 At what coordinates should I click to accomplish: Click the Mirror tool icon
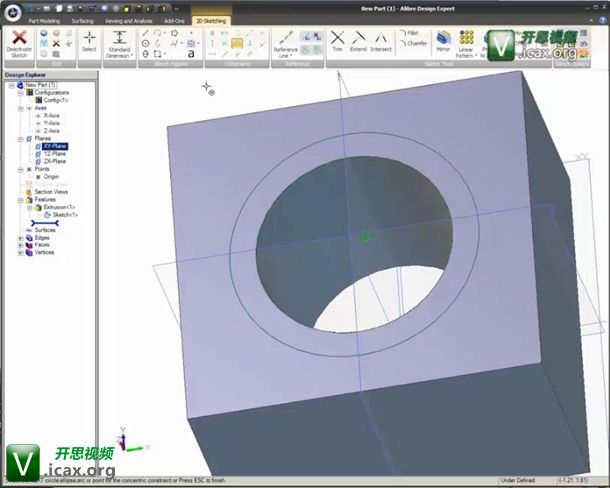pos(443,40)
